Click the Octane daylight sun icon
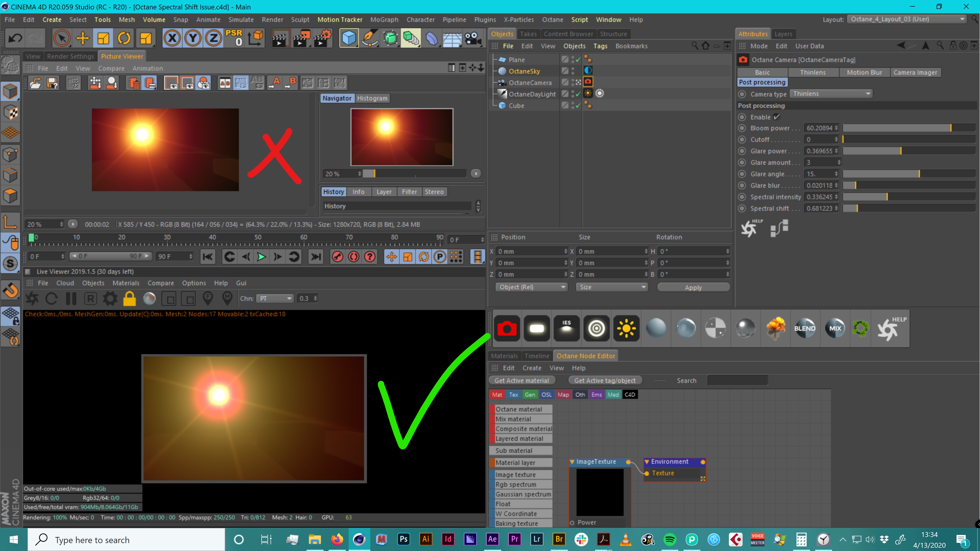980x551 pixels. coord(626,328)
